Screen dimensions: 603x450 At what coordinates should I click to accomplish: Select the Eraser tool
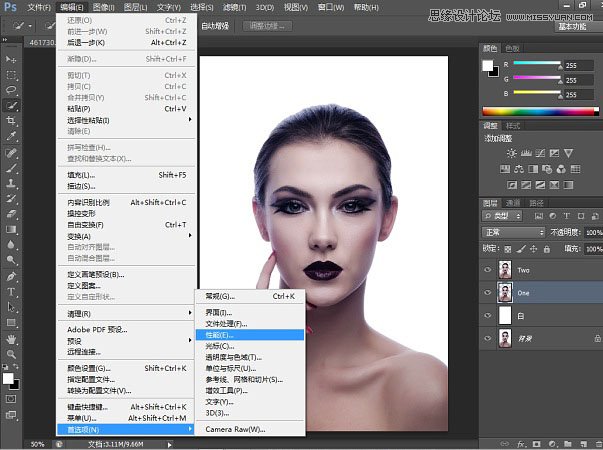pyautogui.click(x=11, y=214)
